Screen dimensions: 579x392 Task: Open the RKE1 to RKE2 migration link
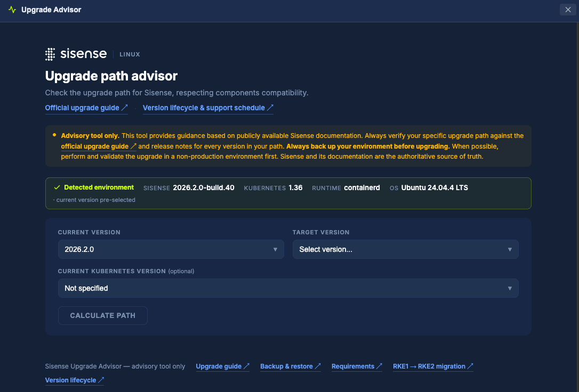433,366
